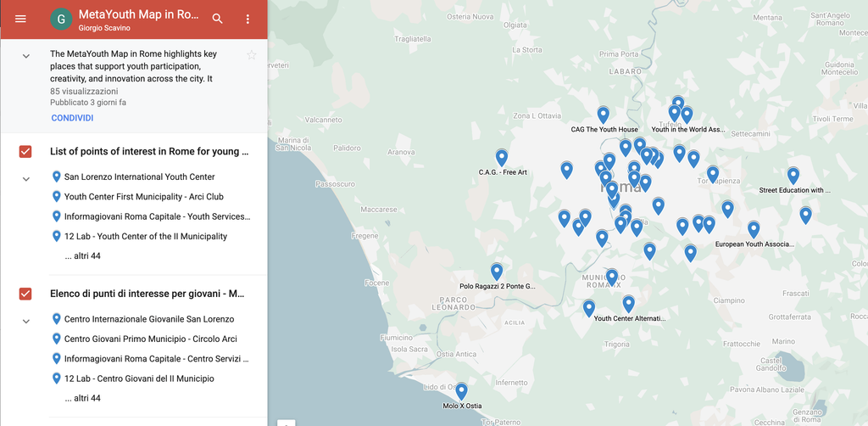Click the PARCO LEONARDO label on map
This screenshot has width=868, height=426.
point(453,303)
